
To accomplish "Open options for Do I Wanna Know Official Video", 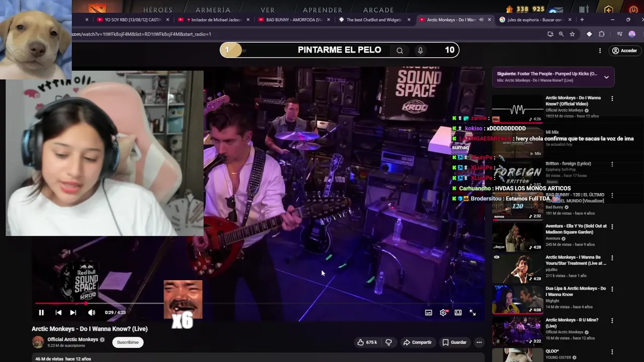I will point(612,99).
